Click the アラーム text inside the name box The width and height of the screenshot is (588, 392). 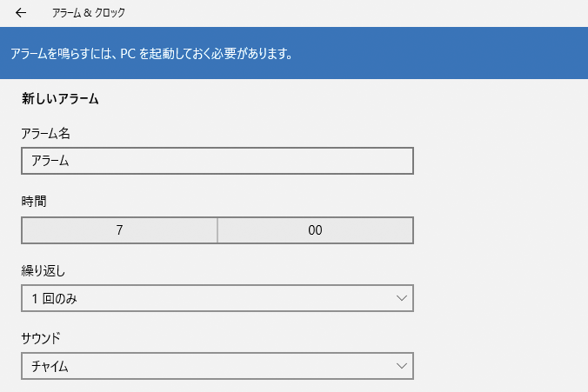coord(50,161)
